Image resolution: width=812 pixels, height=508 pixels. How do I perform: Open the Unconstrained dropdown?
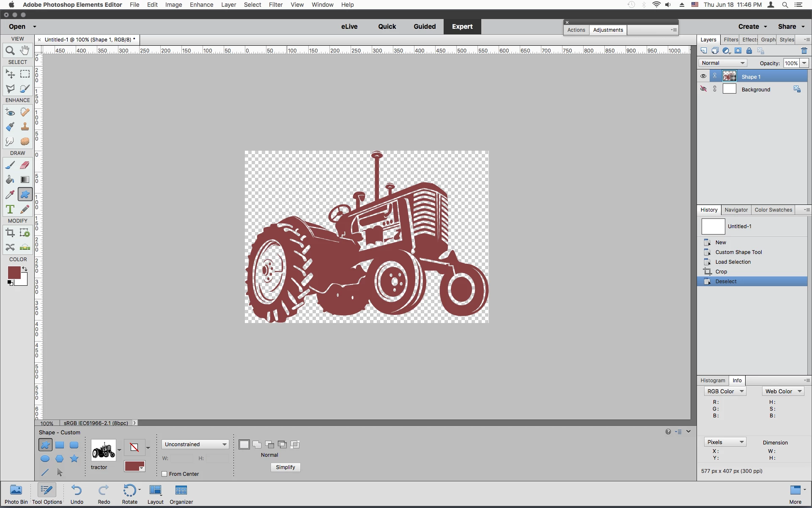tap(195, 444)
